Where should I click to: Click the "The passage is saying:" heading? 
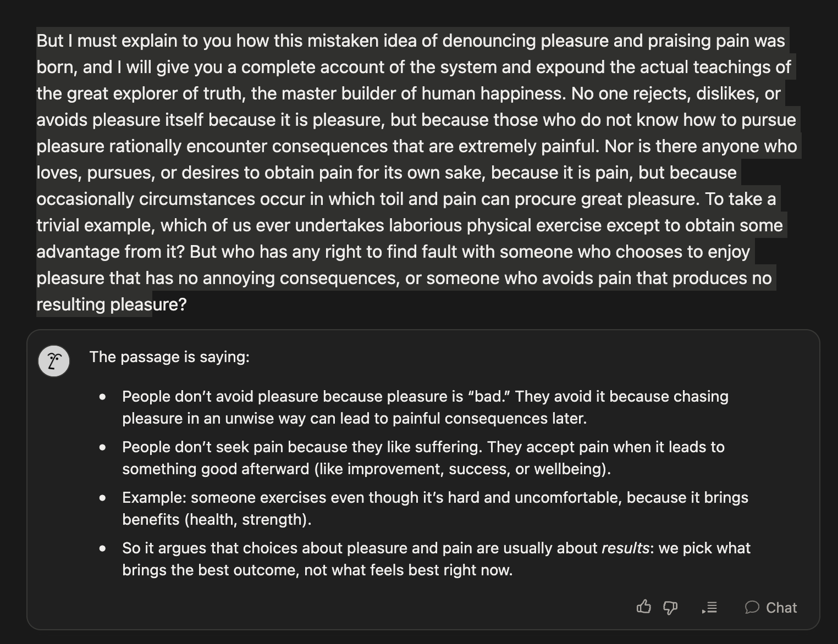(x=169, y=357)
